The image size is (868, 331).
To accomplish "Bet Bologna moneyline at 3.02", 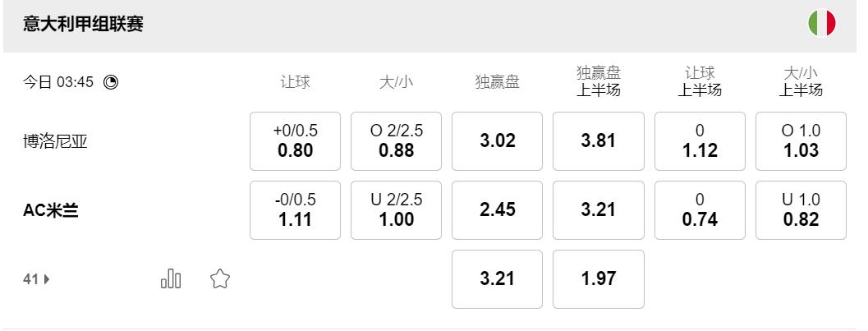I will coord(497,141).
